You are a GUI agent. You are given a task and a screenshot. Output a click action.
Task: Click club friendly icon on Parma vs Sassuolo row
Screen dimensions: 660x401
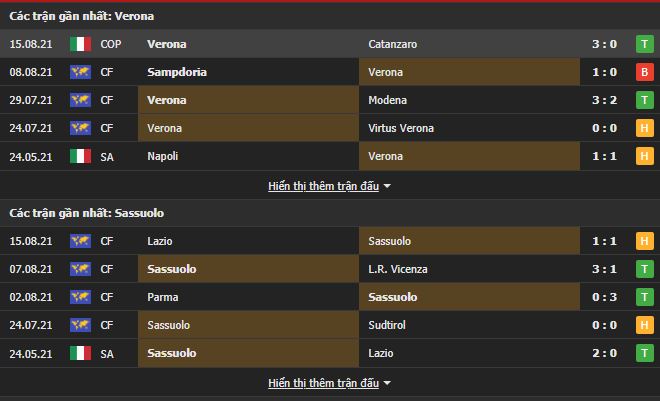click(x=80, y=297)
